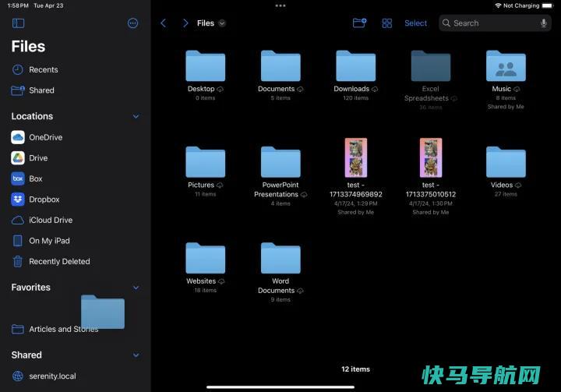Tap the microphone dictation icon
The image size is (561, 392).
coord(544,23)
